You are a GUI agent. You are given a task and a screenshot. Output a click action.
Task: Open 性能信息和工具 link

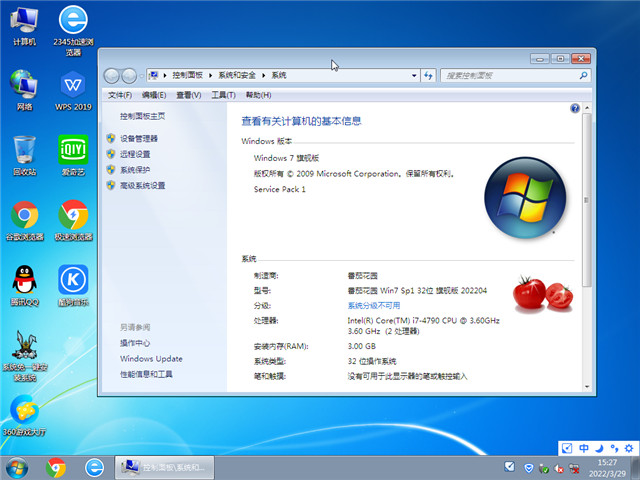pyautogui.click(x=146, y=374)
